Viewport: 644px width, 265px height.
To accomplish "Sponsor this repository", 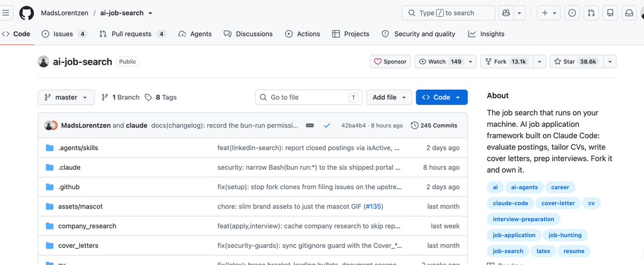I will click(390, 62).
